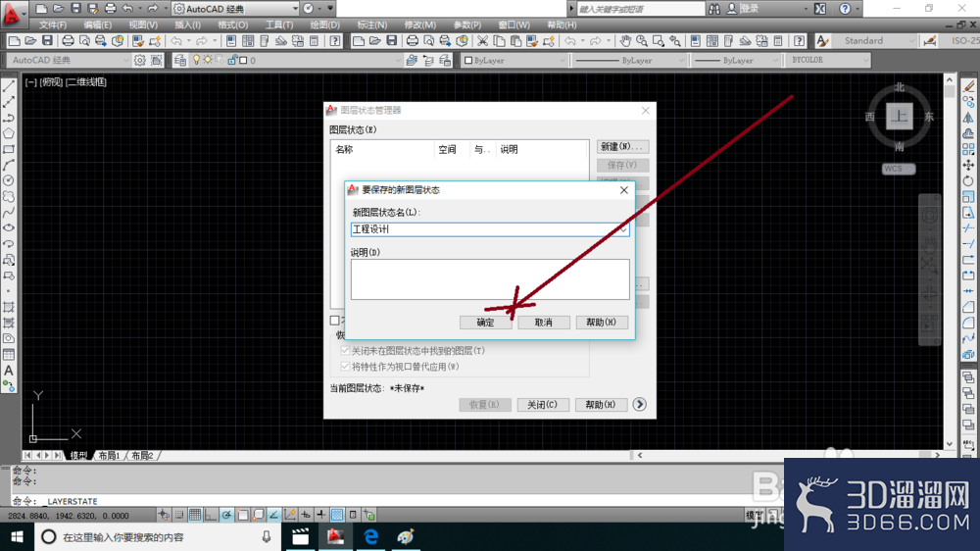Viewport: 980px width, 551px height.
Task: Toggle Transparency display in status bar
Action: (x=337, y=515)
